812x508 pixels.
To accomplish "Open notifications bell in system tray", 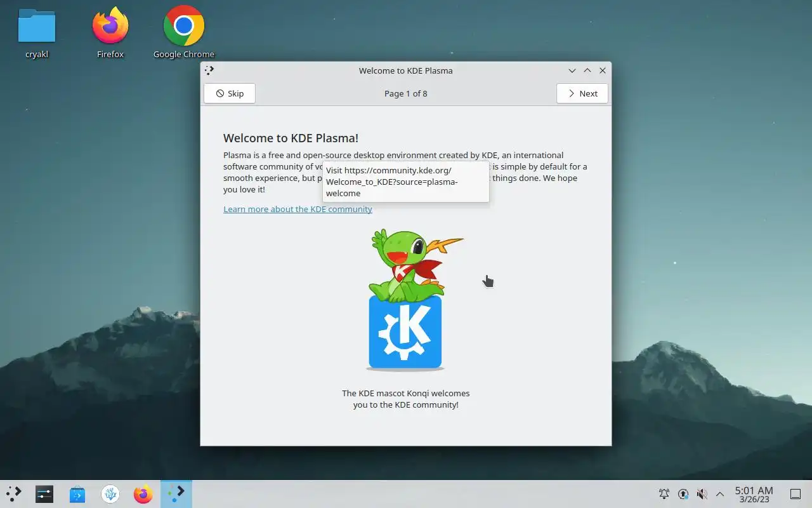I will click(664, 493).
